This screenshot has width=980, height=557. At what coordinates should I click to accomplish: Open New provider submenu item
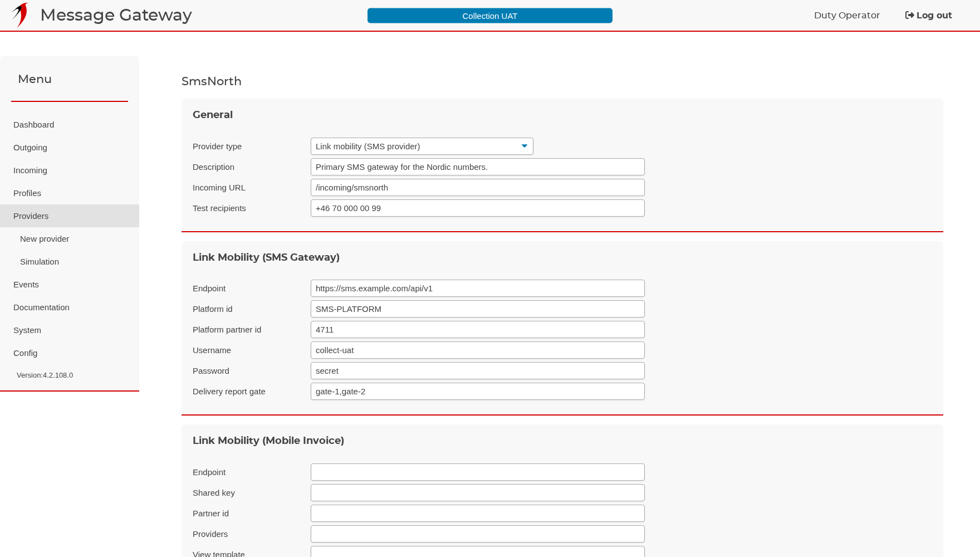[70, 239]
